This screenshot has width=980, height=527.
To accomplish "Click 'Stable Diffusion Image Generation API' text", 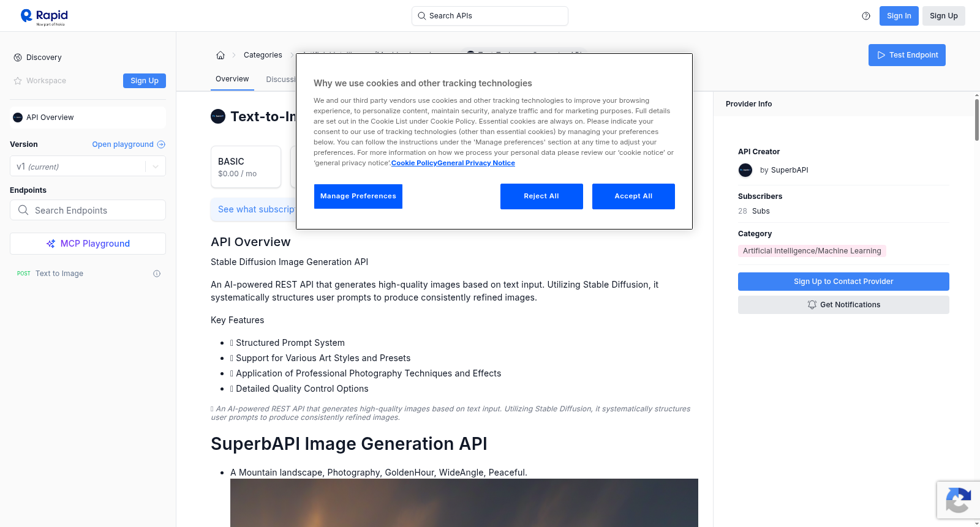I will (289, 262).
